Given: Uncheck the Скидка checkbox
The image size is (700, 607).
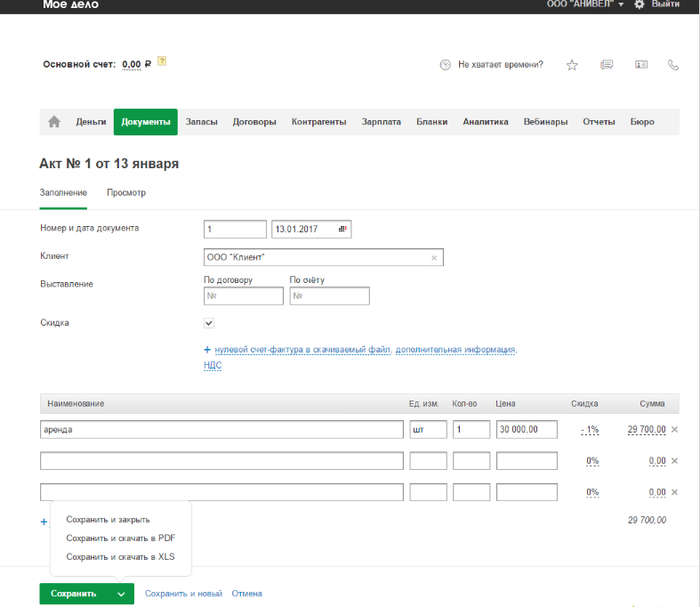Looking at the screenshot, I should point(209,323).
